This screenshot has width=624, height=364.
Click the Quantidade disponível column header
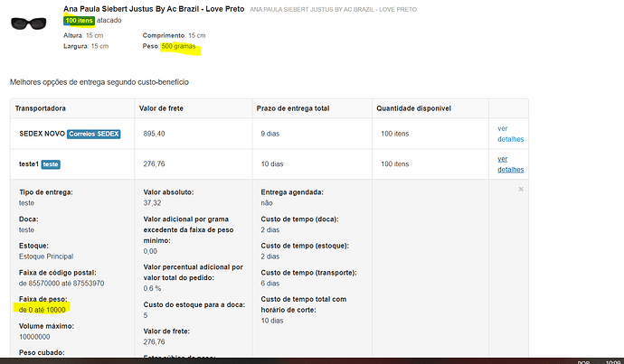point(413,108)
